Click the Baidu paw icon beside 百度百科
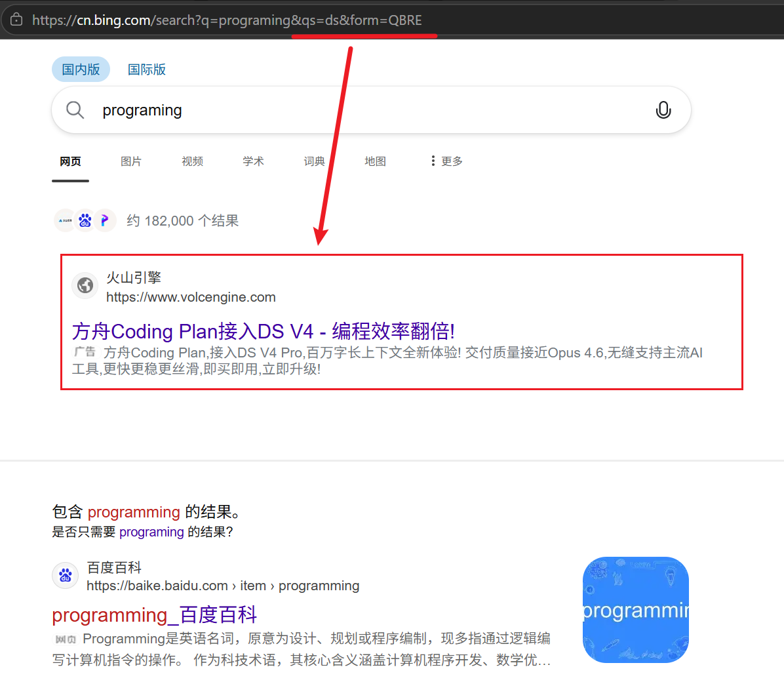This screenshot has height=684, width=784. pos(65,575)
